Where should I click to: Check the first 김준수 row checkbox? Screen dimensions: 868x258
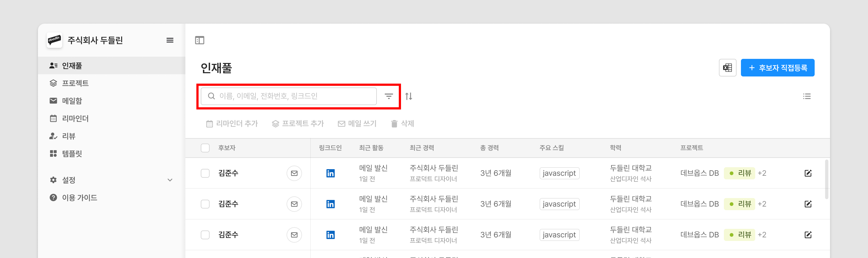click(x=205, y=173)
